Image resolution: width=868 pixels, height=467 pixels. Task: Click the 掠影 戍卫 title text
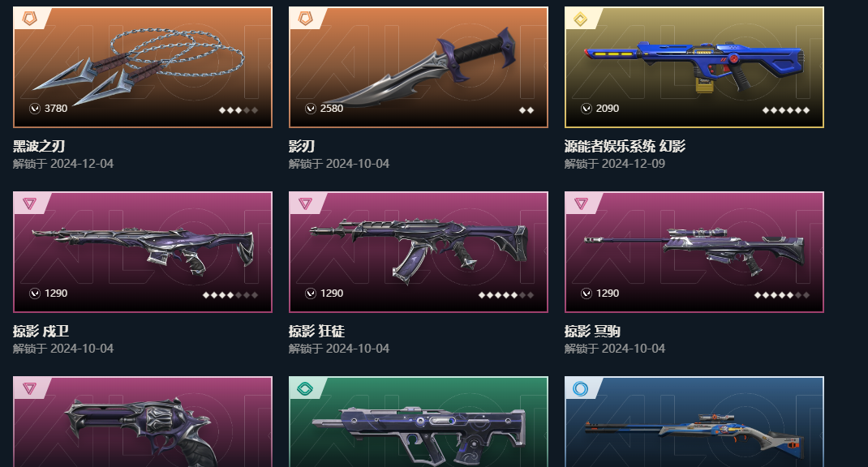coord(41,331)
